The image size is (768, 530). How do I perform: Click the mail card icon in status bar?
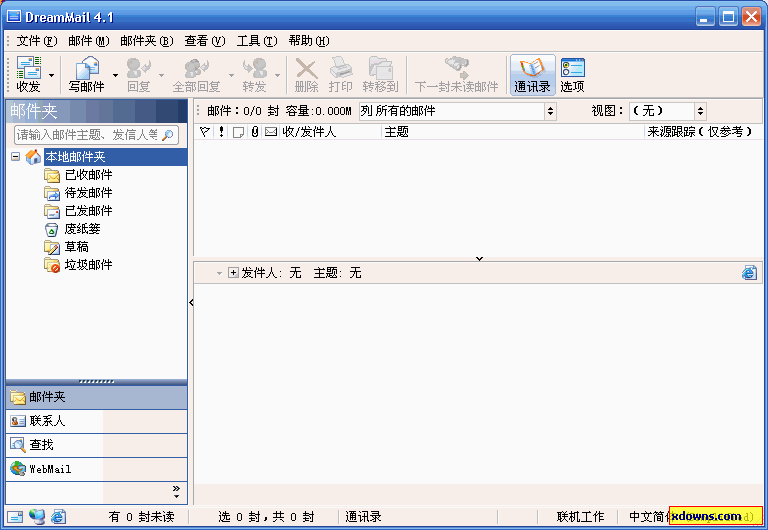(15, 517)
